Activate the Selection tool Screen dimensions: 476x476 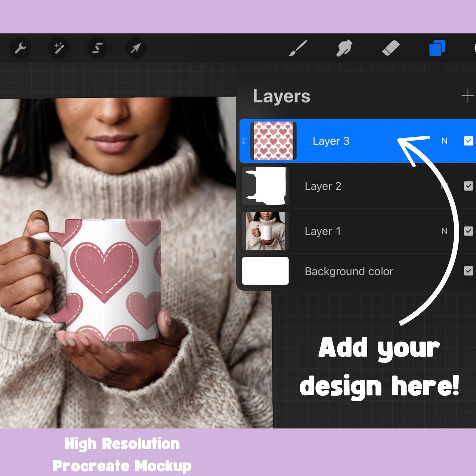pos(97,48)
